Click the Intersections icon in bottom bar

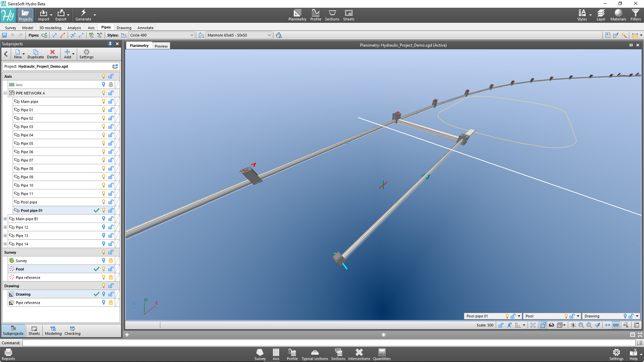(359, 354)
